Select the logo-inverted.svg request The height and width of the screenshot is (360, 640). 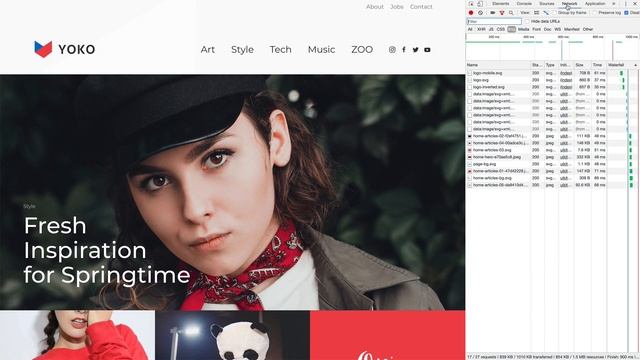pyautogui.click(x=489, y=87)
